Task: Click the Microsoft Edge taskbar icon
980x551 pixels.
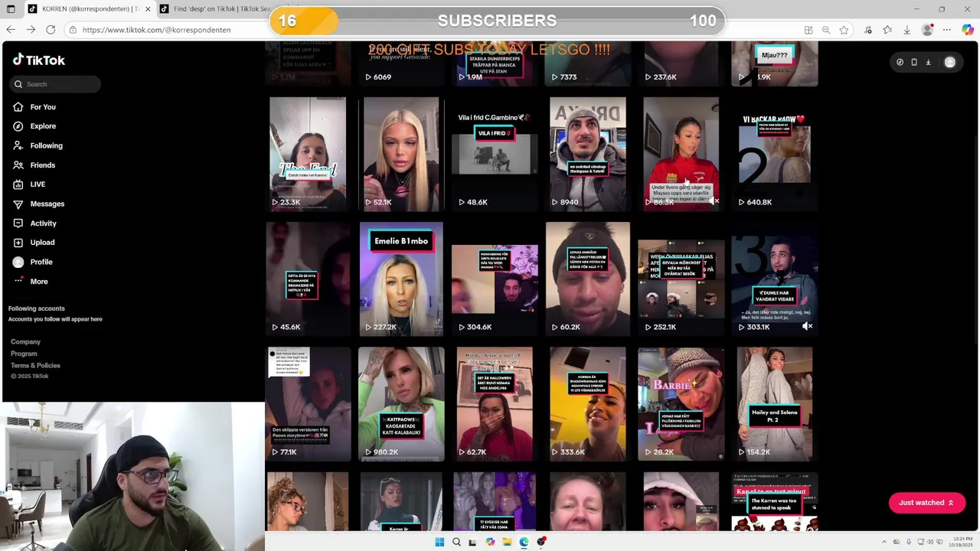Action: coord(524,542)
